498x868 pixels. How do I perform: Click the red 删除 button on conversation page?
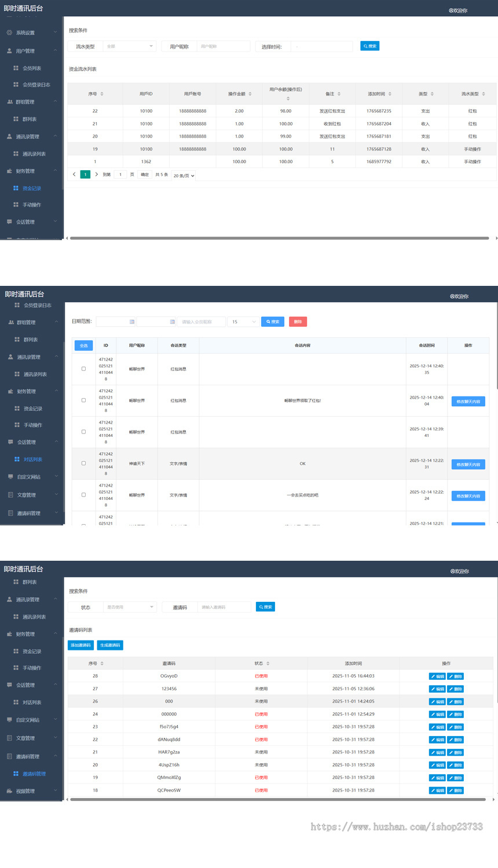coord(298,322)
